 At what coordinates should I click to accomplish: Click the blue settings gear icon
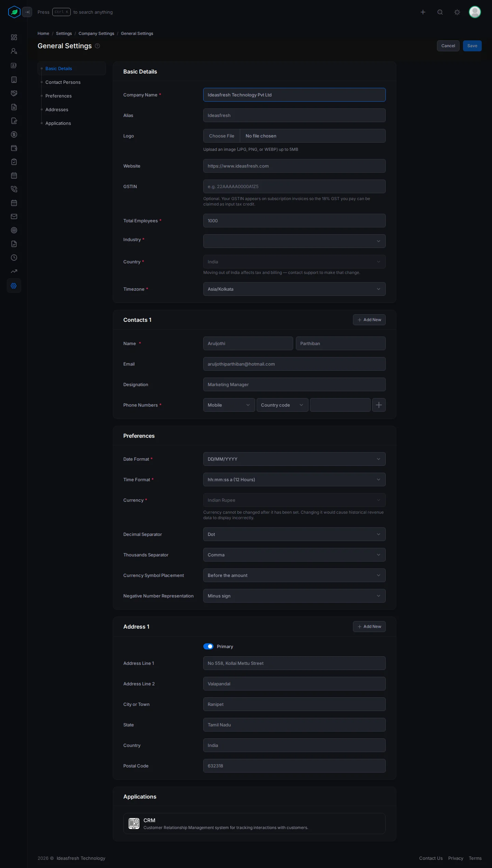click(x=14, y=286)
